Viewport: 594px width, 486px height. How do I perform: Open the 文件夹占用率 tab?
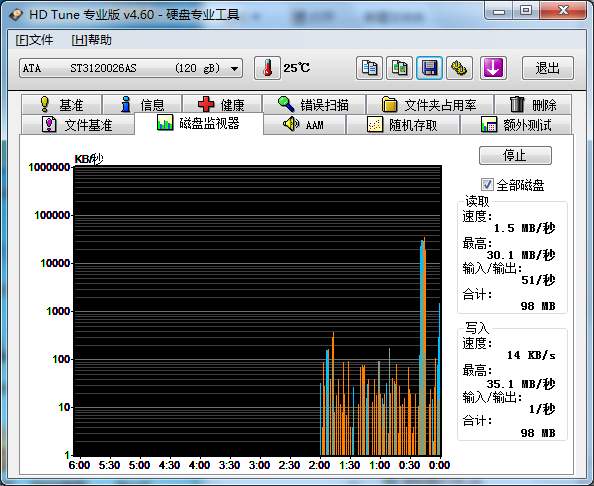(x=430, y=105)
